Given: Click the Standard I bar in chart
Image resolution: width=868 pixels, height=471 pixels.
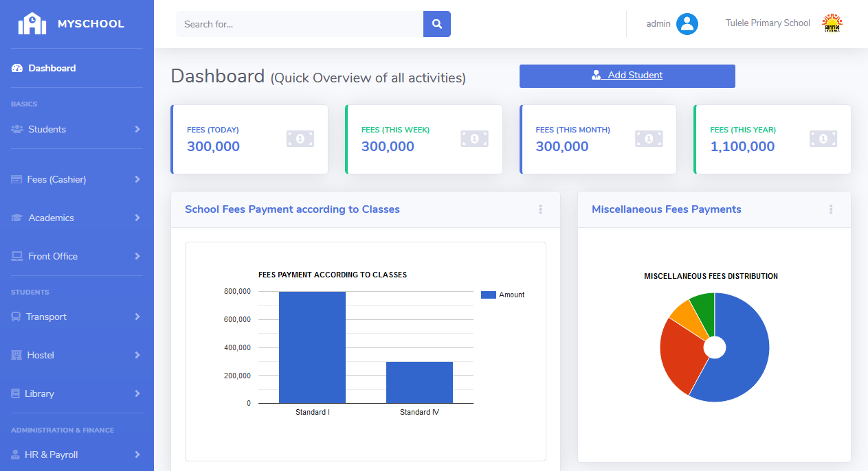Looking at the screenshot, I should point(312,347).
